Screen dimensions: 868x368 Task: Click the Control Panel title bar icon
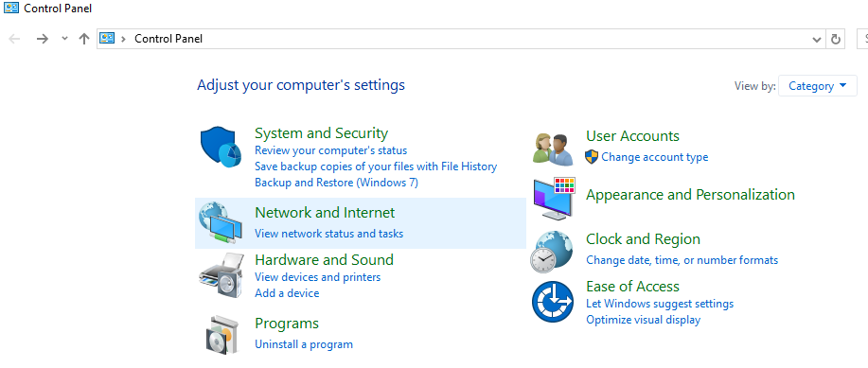[11, 9]
